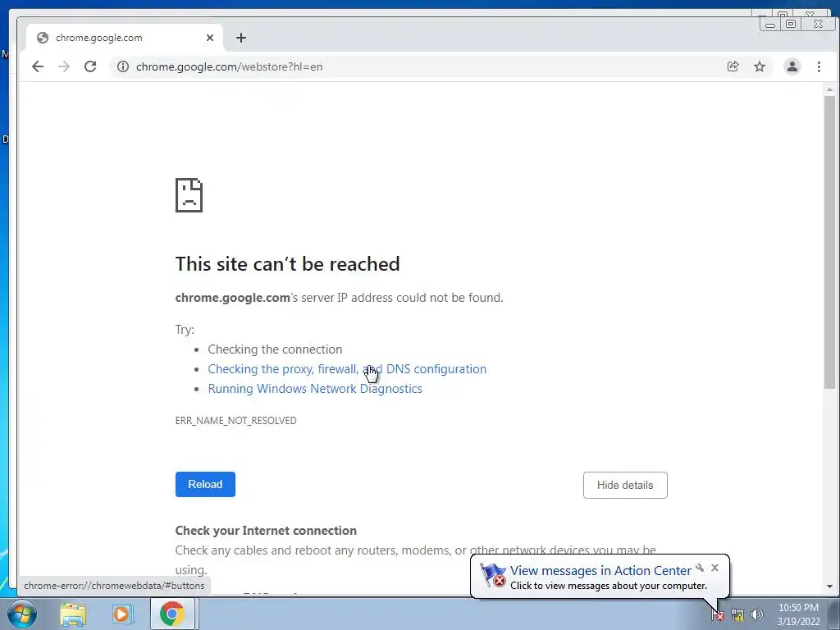Viewport: 840px width, 630px height.
Task: Open the proxy, firewall, and DNS configuration link
Action: (x=347, y=369)
